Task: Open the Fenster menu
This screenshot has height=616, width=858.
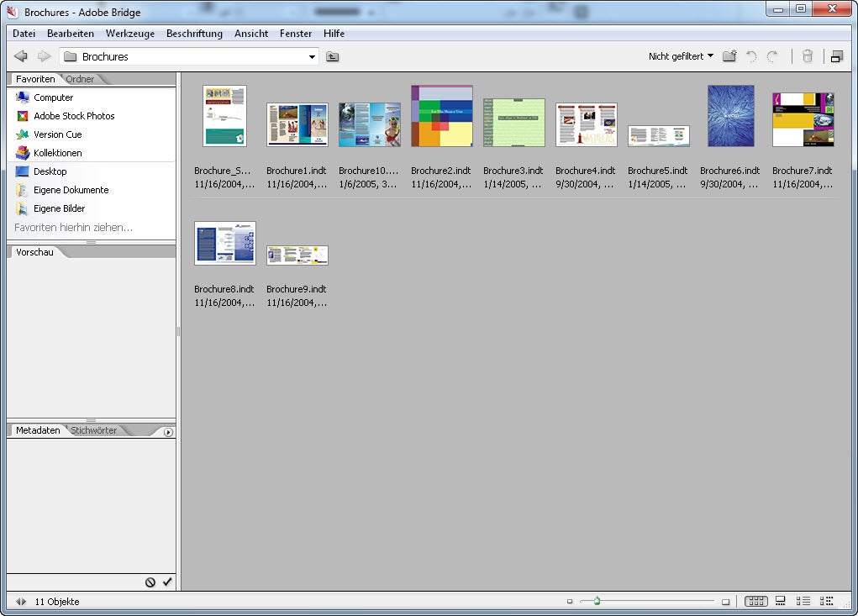Action: click(296, 34)
